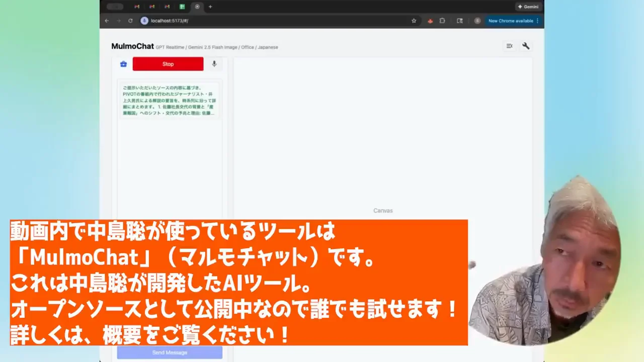The image size is (644, 362).
Task: Focus the localhost:5173 address bar
Action: coord(279,21)
